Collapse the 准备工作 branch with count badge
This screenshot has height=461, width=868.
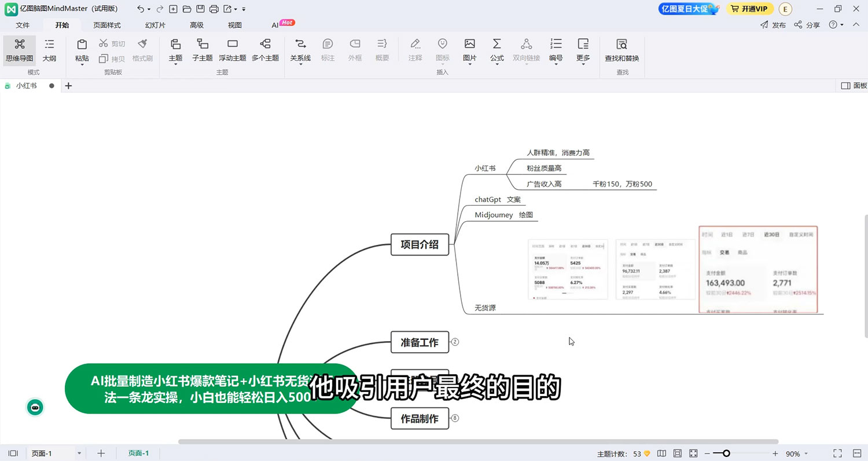coord(455,342)
